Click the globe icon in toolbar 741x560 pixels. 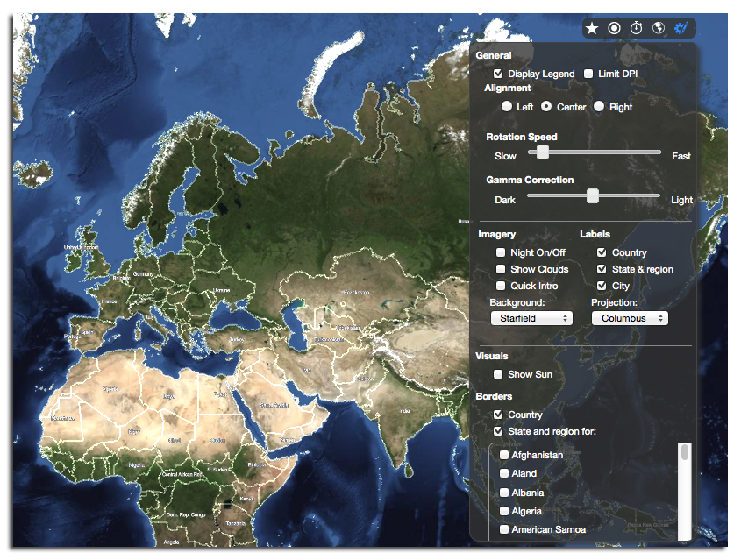(660, 27)
